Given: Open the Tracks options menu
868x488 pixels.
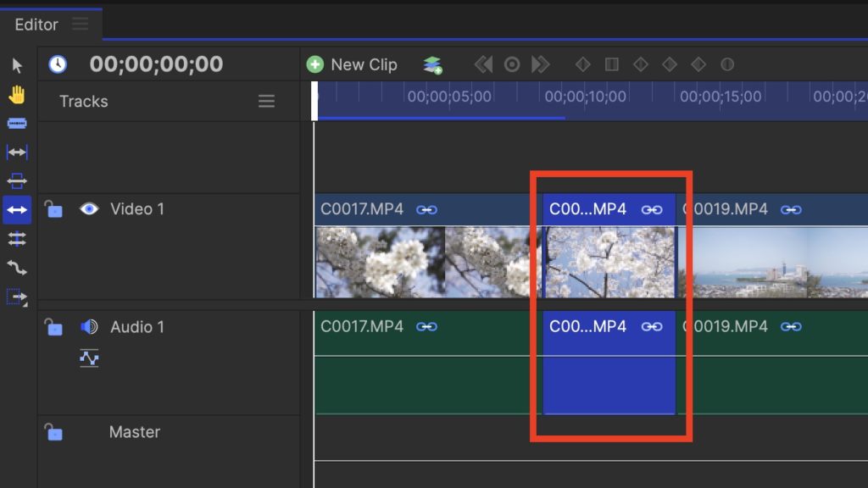Looking at the screenshot, I should coord(266,102).
